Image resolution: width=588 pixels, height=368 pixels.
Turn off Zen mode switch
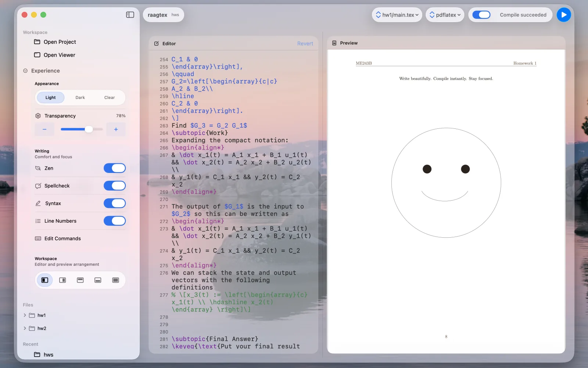(115, 168)
